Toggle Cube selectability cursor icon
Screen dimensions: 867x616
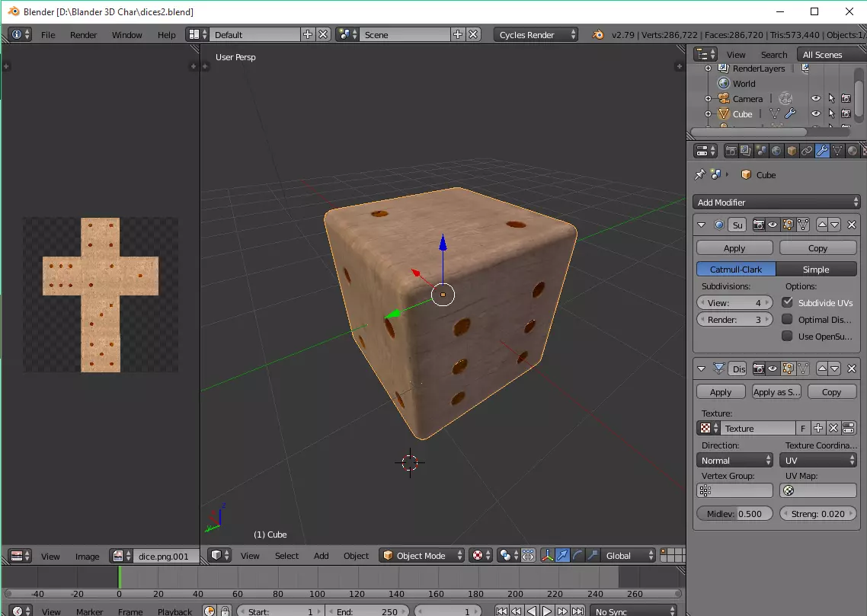click(831, 113)
